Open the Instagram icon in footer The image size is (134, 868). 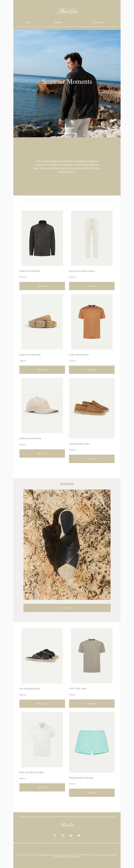(63, 835)
